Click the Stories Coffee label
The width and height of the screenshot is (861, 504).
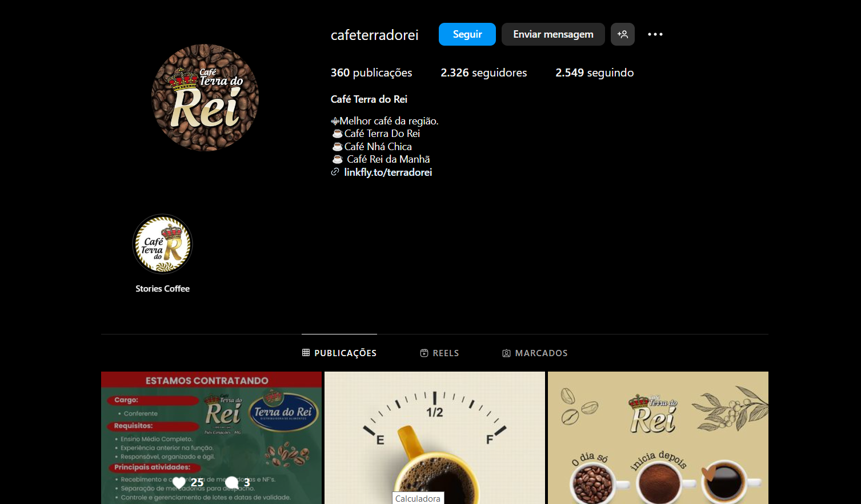coord(163,289)
